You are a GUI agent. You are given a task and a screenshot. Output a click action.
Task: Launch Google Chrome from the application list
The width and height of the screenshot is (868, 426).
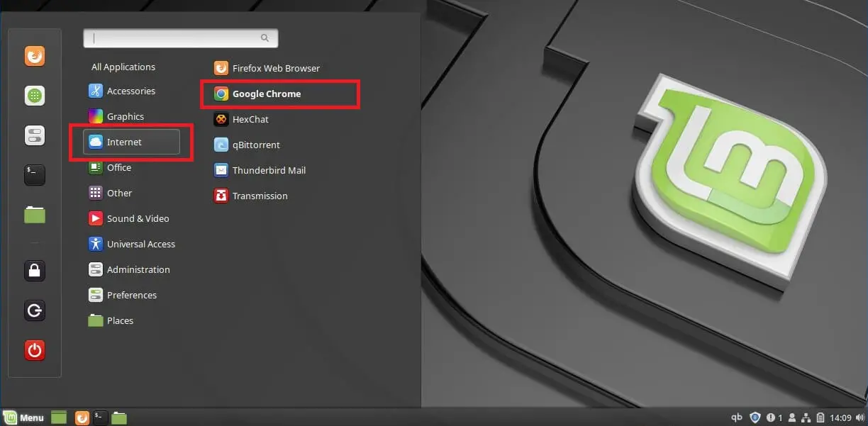[266, 94]
